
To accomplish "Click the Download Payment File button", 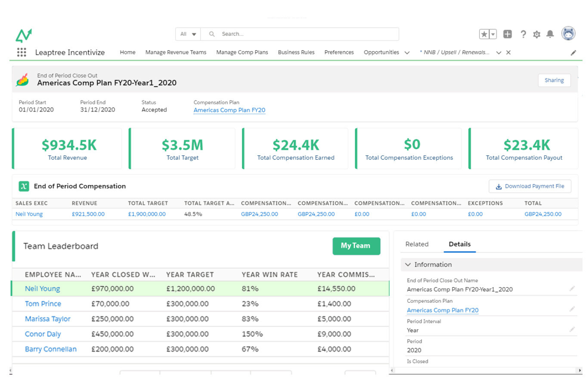I will (530, 186).
